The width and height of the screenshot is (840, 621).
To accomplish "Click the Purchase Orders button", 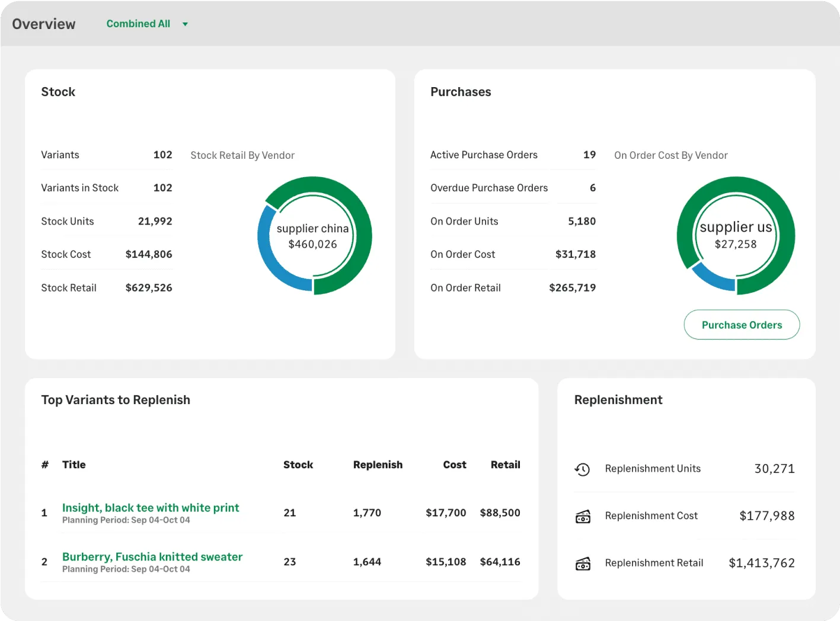I will tap(742, 325).
